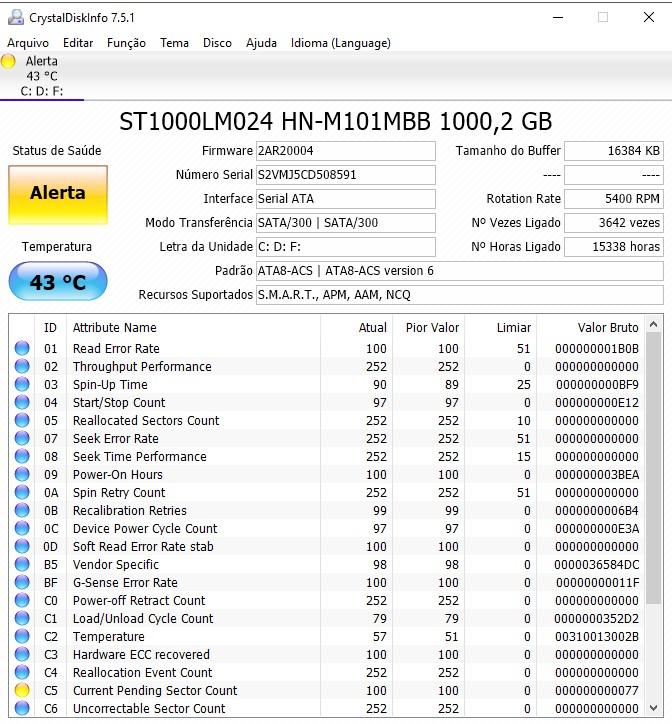Click the power-on hours field 15338 horas

pyautogui.click(x=614, y=247)
